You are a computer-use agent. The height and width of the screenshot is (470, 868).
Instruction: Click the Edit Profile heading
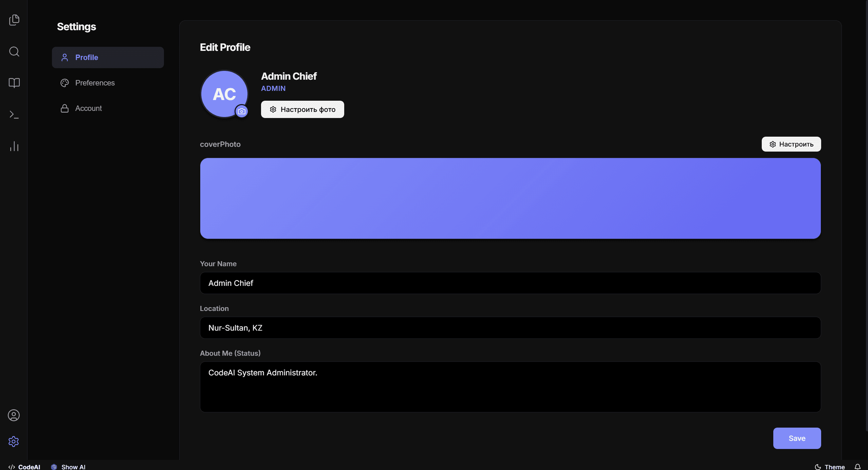pyautogui.click(x=225, y=47)
